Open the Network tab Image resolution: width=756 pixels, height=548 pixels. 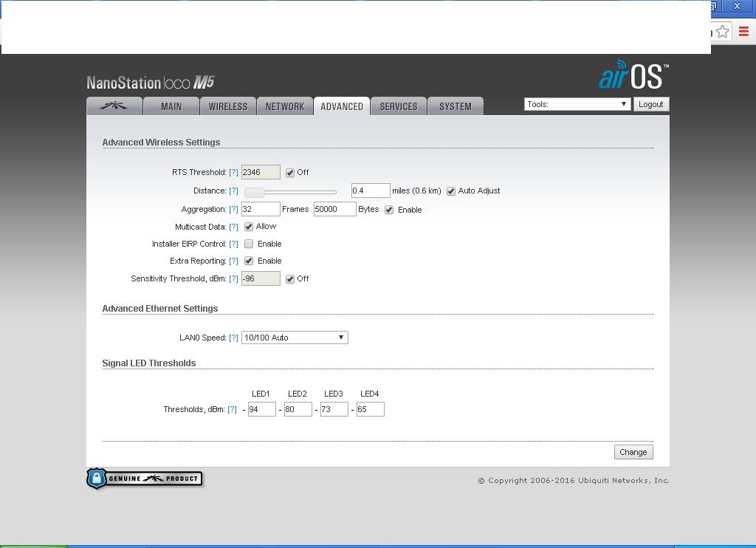click(285, 106)
